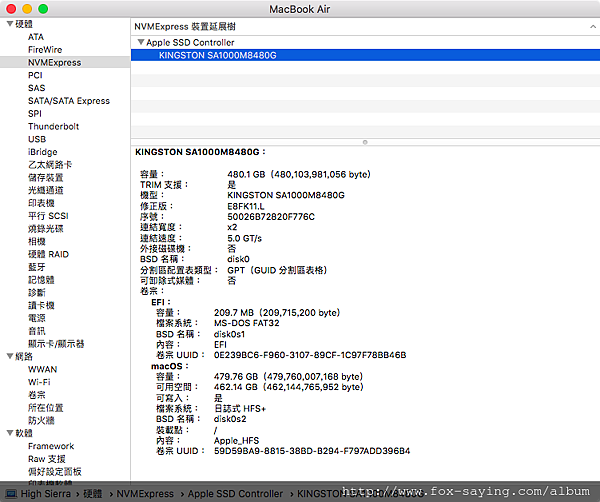This screenshot has height=502, width=600.
Task: Select 印表機 in the sidebar
Action: point(41,203)
